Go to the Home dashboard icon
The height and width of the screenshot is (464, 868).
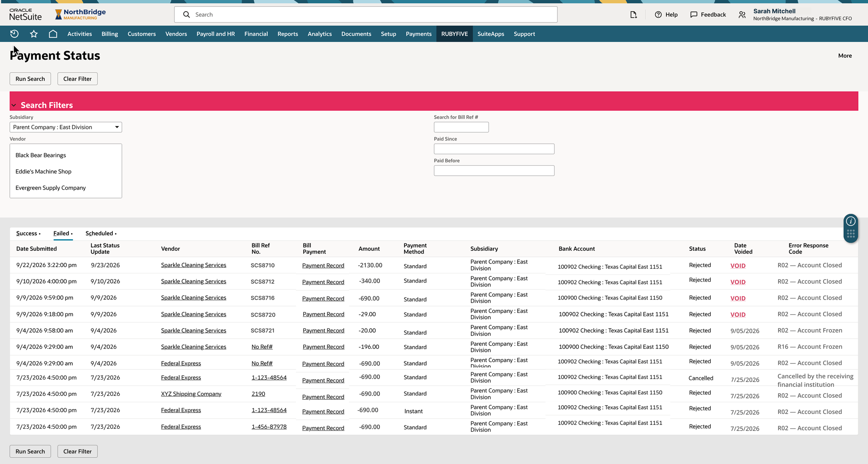pyautogui.click(x=53, y=34)
